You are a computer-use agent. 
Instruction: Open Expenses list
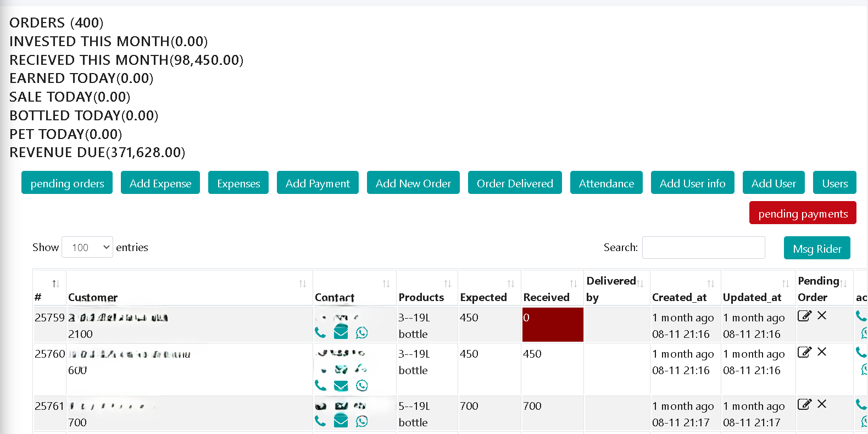[238, 182]
